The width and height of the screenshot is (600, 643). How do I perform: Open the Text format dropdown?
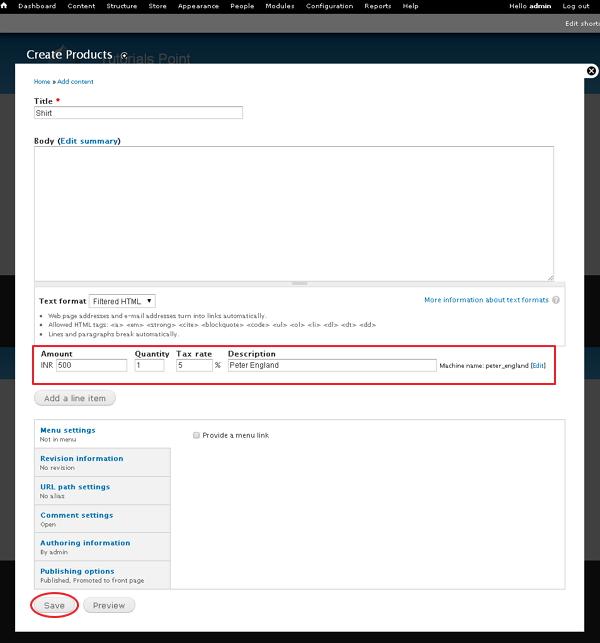coord(122,301)
